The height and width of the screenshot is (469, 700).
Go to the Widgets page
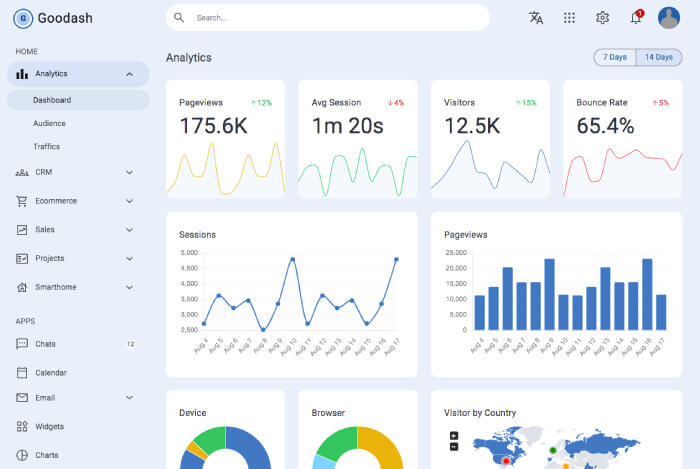[49, 426]
